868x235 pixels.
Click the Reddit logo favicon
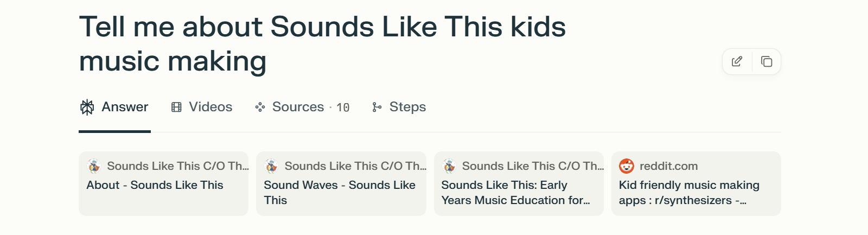pyautogui.click(x=627, y=166)
